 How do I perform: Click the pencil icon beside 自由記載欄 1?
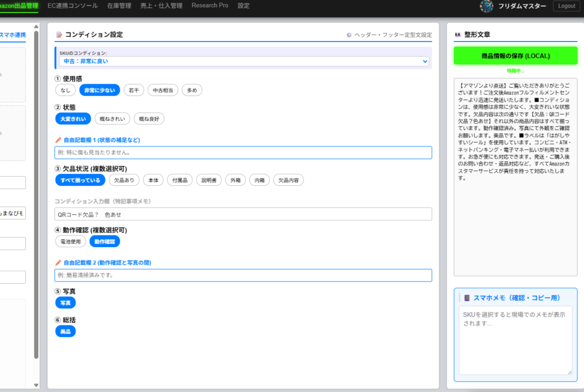coord(58,140)
